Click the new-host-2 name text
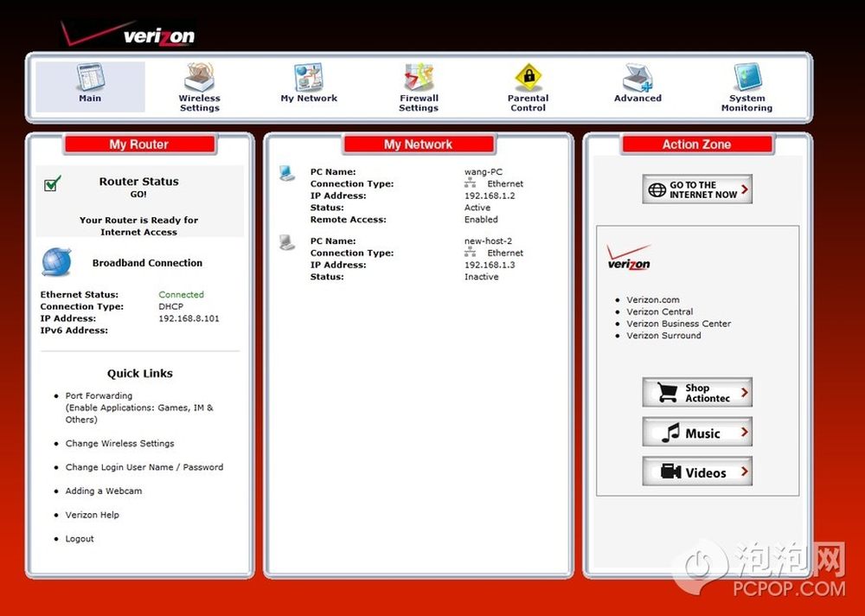The height and width of the screenshot is (616, 865). tap(488, 241)
